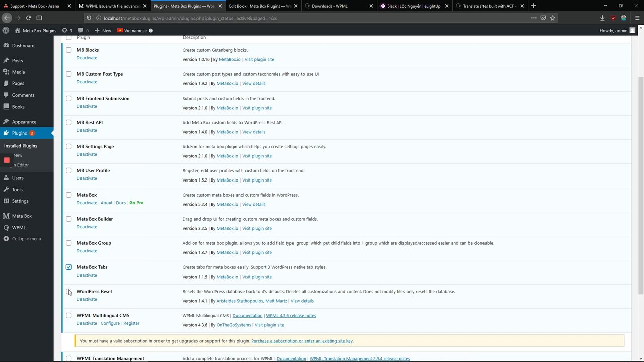The width and height of the screenshot is (644, 362).
Task: Click the WordPress logo in admin bar
Action: (6, 30)
